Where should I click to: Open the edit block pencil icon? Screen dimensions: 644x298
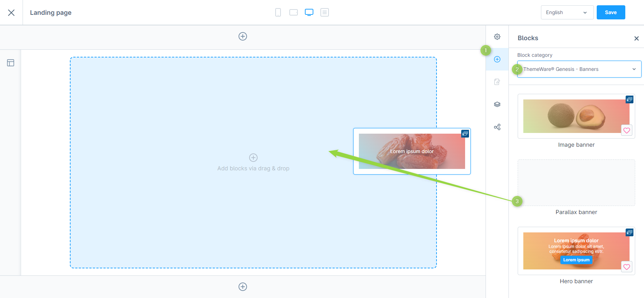pos(497,82)
